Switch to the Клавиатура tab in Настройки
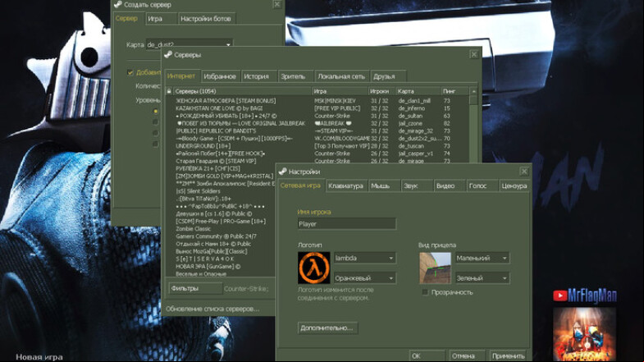The width and height of the screenshot is (644, 362). tap(345, 186)
